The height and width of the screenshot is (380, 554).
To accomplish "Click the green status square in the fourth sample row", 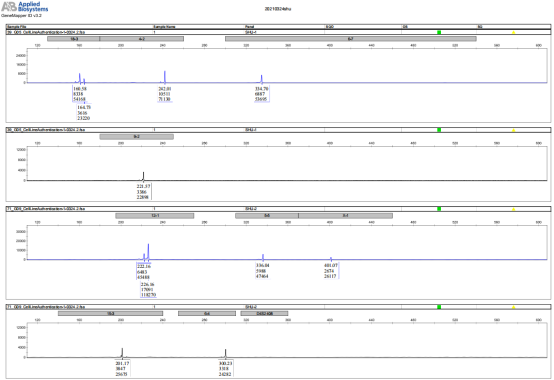I will point(439,307).
